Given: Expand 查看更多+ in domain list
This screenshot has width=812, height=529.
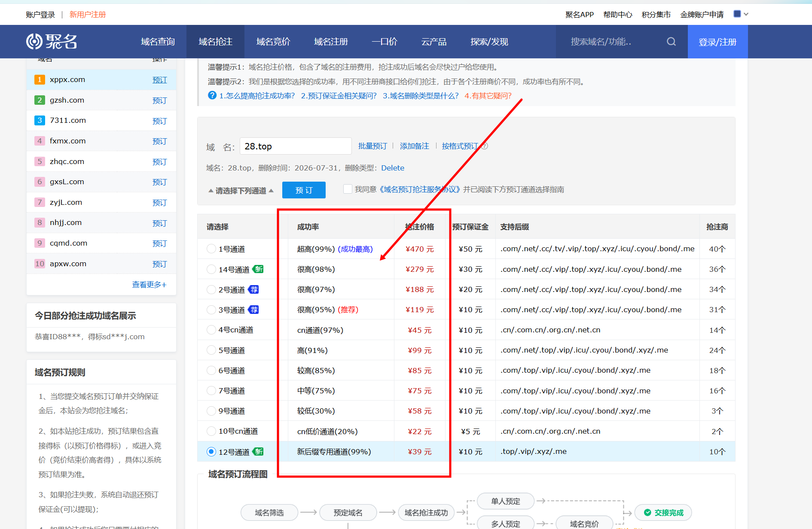Looking at the screenshot, I should (x=149, y=285).
